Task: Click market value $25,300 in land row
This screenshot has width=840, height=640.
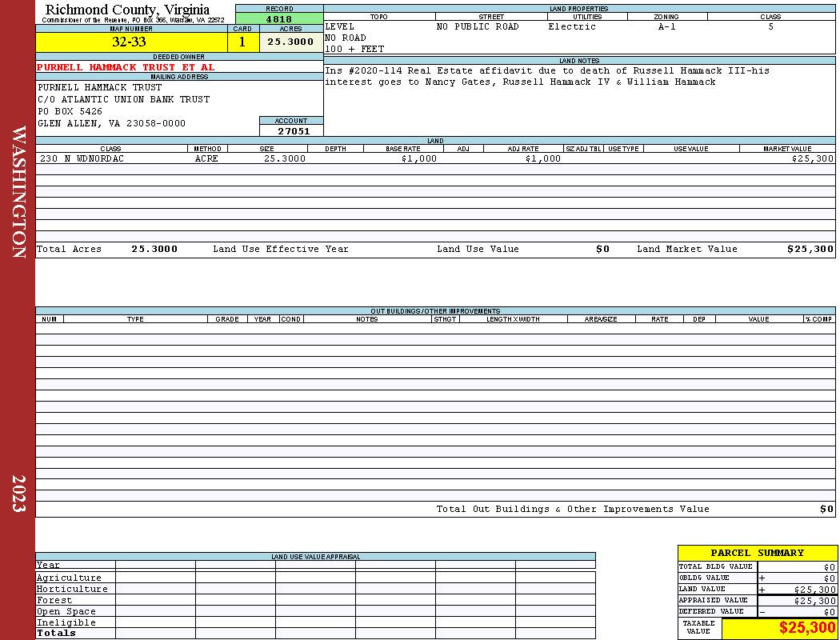Action: click(x=812, y=158)
